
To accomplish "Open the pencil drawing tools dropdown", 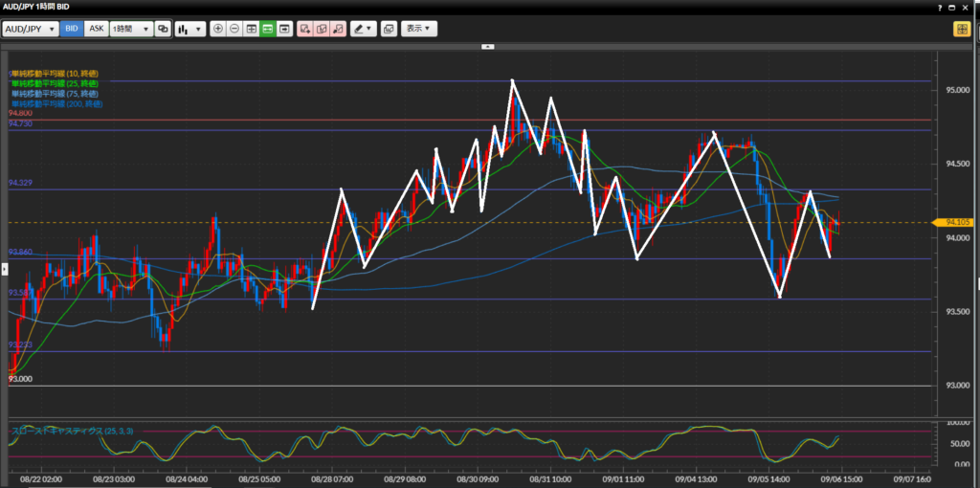I will (363, 29).
